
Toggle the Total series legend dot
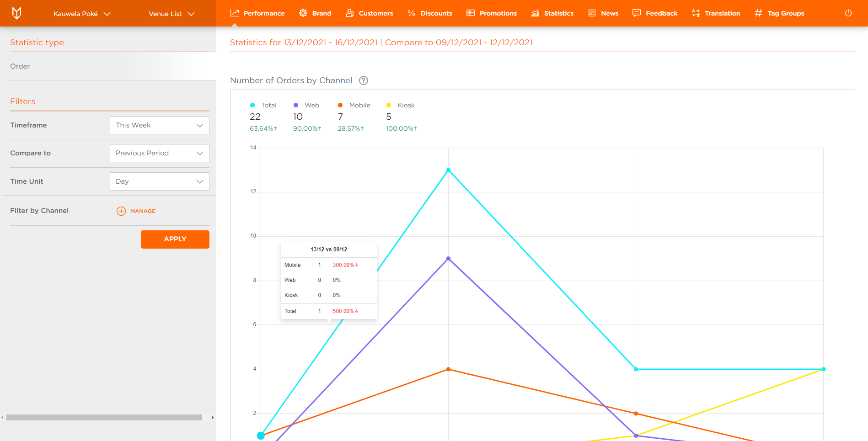coord(252,105)
